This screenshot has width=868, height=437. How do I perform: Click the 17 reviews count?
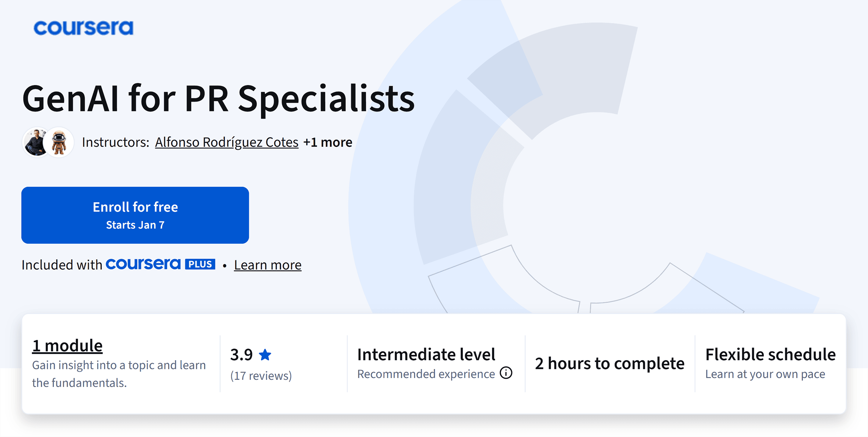pyautogui.click(x=261, y=376)
